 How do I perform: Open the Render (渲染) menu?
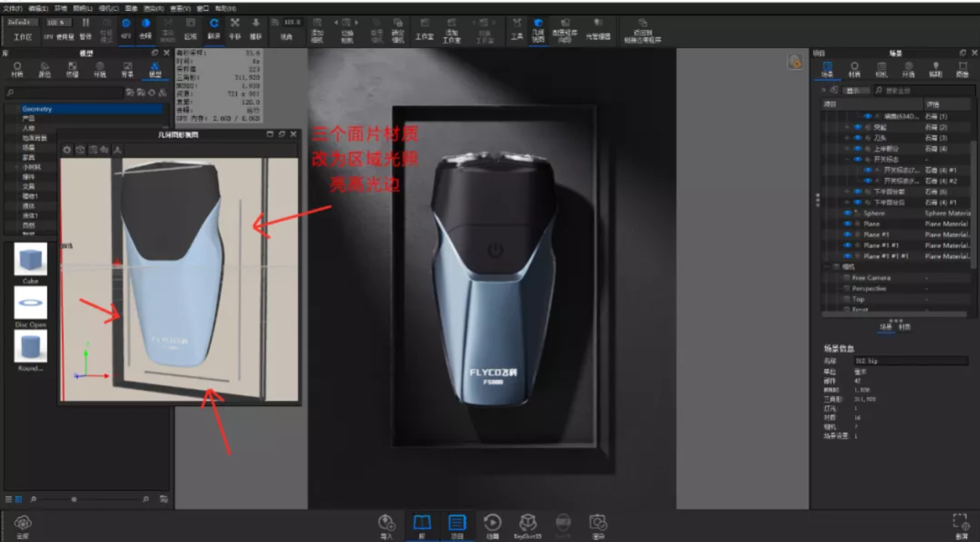[x=153, y=8]
